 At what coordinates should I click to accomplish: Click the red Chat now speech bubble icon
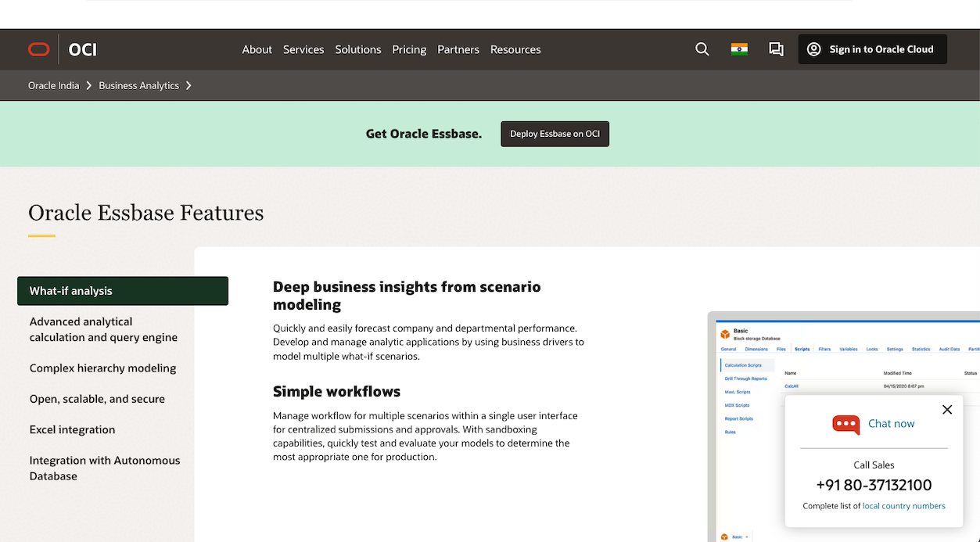[845, 424]
